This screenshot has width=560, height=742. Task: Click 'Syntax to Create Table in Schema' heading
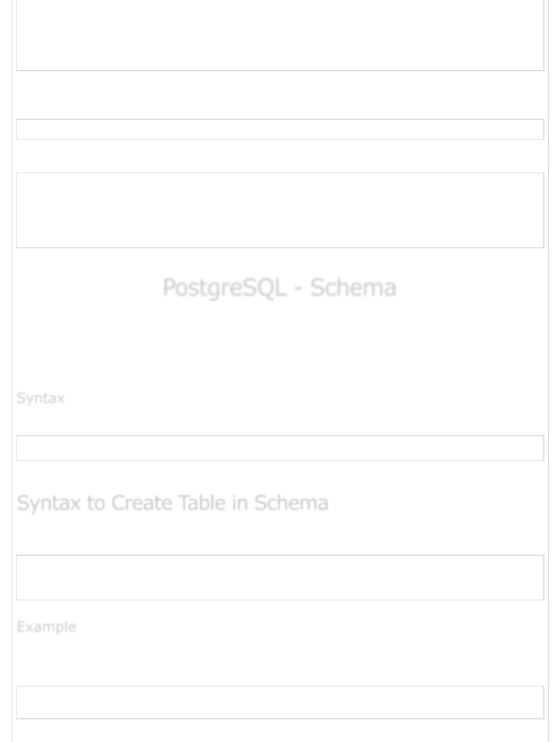tap(172, 503)
